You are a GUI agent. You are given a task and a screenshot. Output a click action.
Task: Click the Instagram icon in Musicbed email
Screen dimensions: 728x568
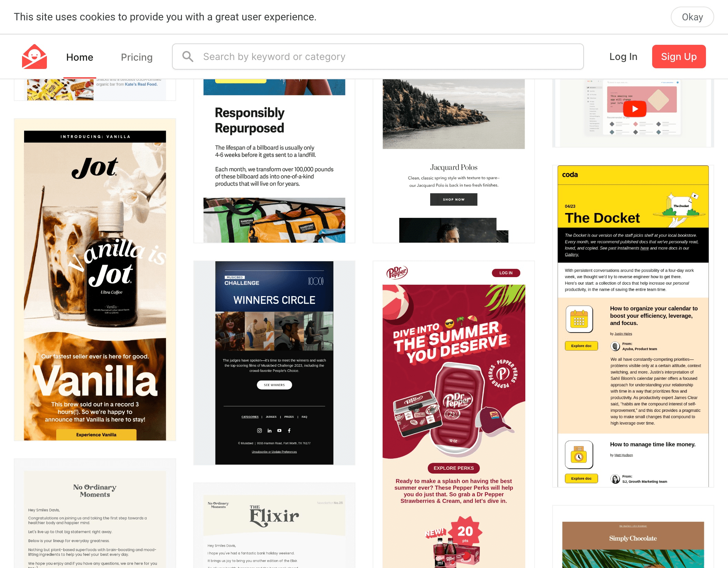click(x=260, y=430)
